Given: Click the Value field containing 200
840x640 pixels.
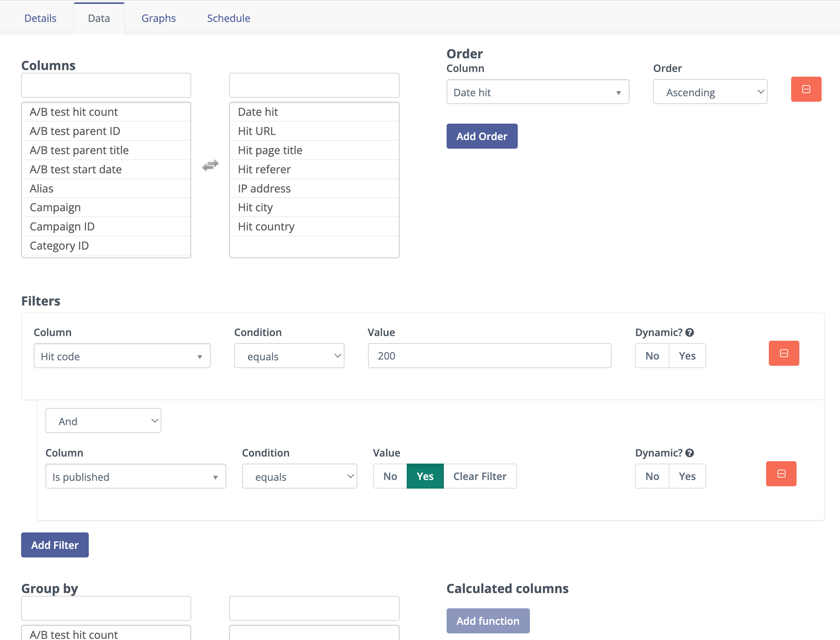Looking at the screenshot, I should (x=489, y=356).
